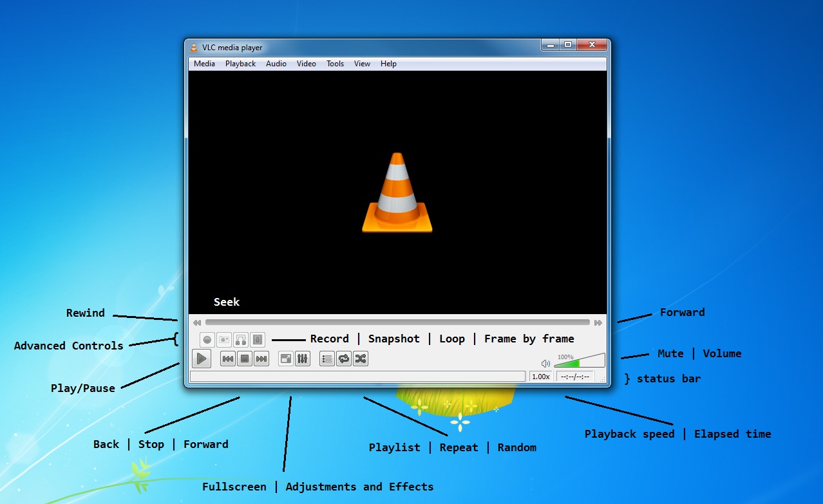This screenshot has width=823, height=504.
Task: Click the seek bar timeline
Action: (397, 322)
